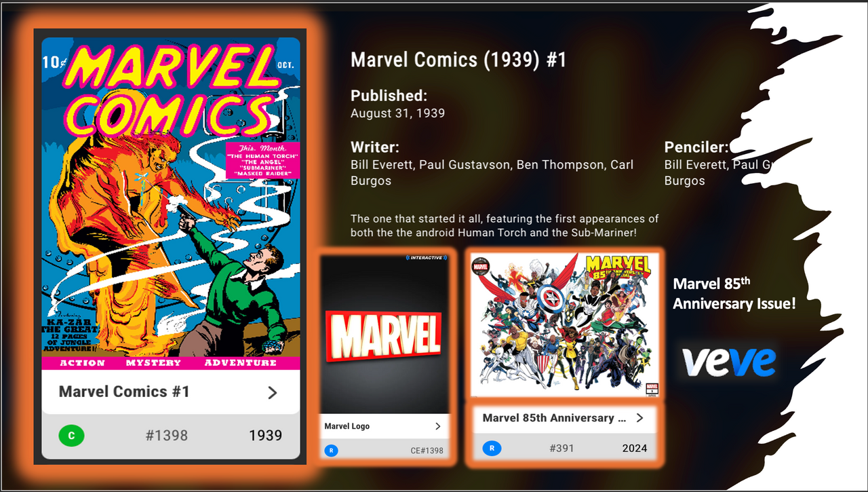Expand the Marvel 85th Anniversary chevron
The image size is (868, 492).
tap(639, 418)
